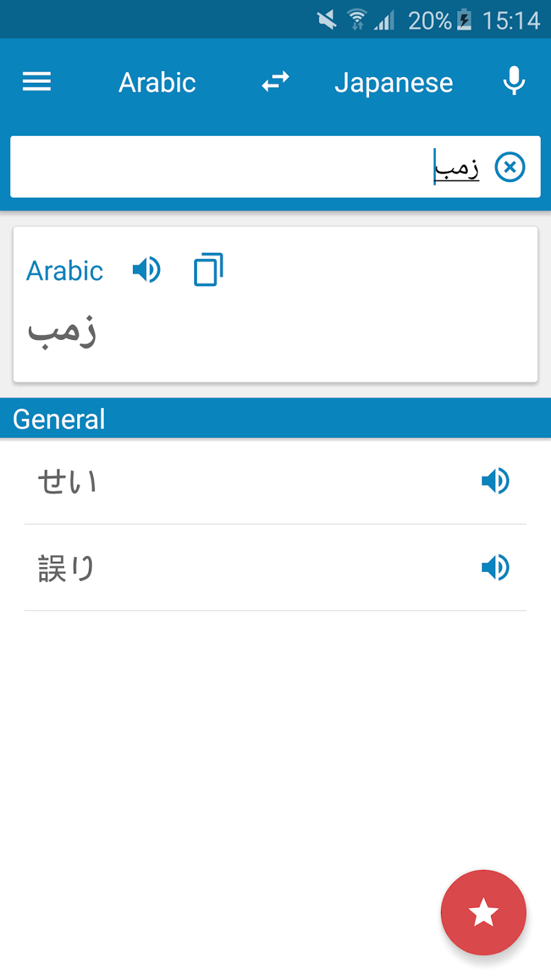551x980 pixels.
Task: Tap the muted sound status icon
Action: click(327, 20)
